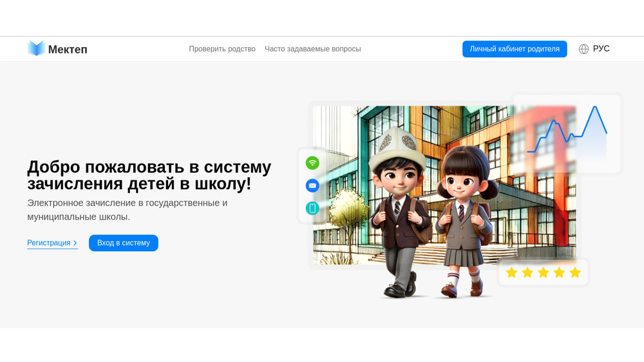Open Часто задаваемые вопросы page

[312, 49]
